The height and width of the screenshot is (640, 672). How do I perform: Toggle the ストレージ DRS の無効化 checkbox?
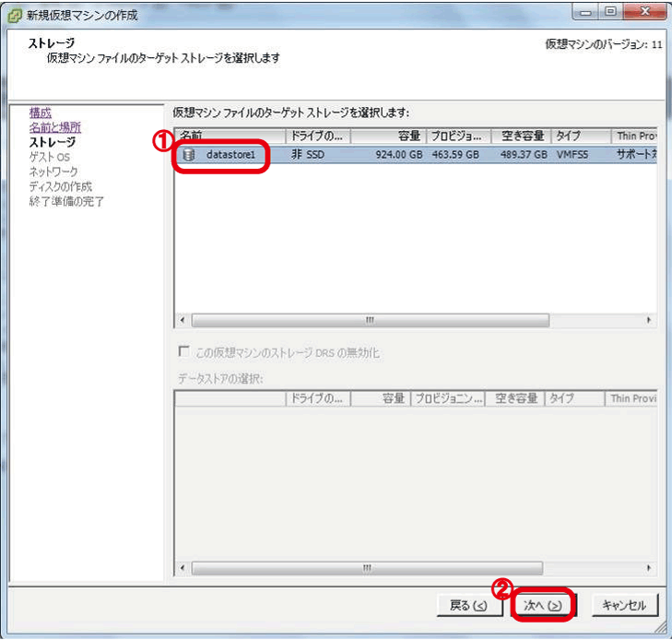click(183, 351)
